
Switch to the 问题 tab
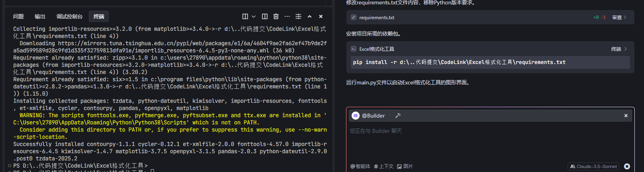click(x=18, y=16)
